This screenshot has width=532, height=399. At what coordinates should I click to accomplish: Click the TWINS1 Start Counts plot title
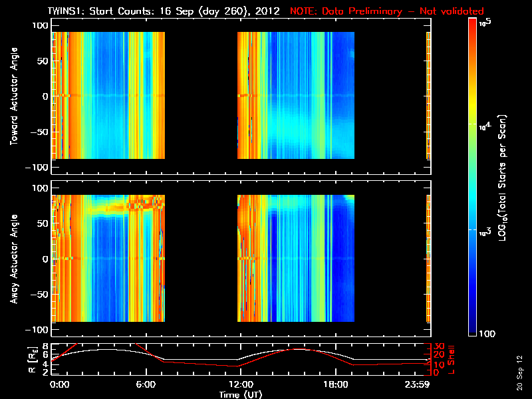(x=166, y=11)
